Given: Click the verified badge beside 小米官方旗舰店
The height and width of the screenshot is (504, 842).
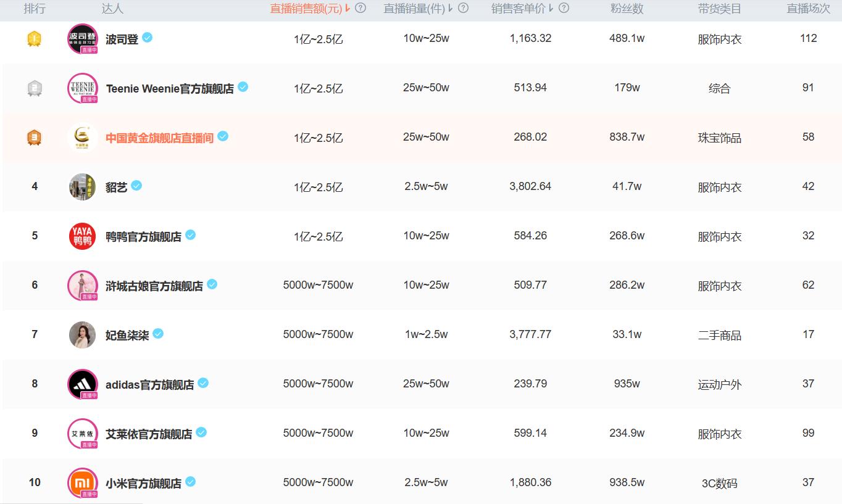Looking at the screenshot, I should click(x=191, y=482).
